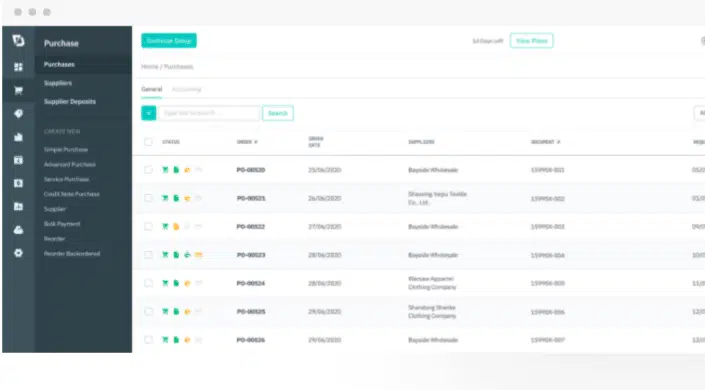Open the settings gear icon in sidebar
The image size is (705, 390).
click(18, 253)
